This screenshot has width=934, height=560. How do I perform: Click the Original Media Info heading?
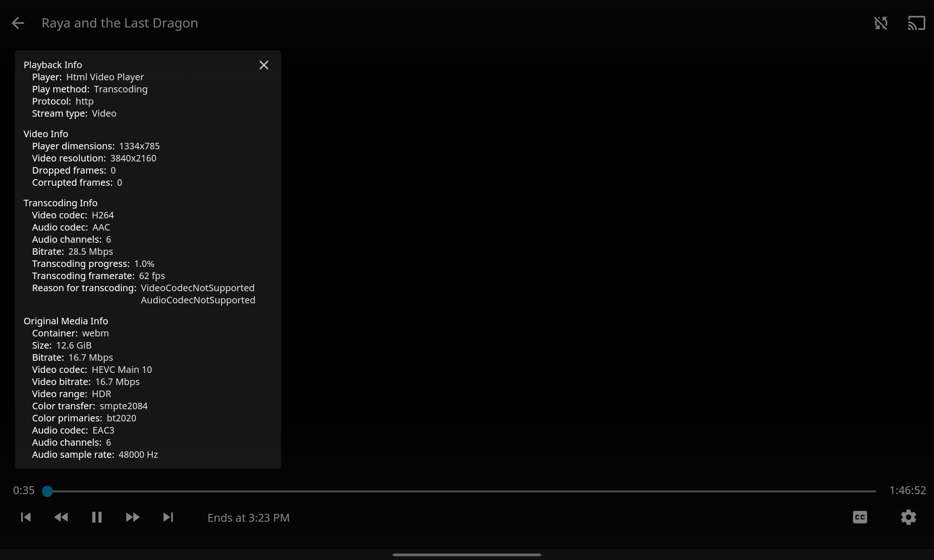66,321
